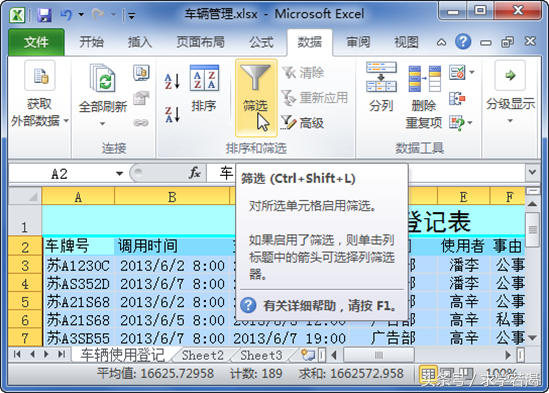Switch to the 开始 ribbon tab
The height and width of the screenshot is (393, 549).
click(91, 42)
